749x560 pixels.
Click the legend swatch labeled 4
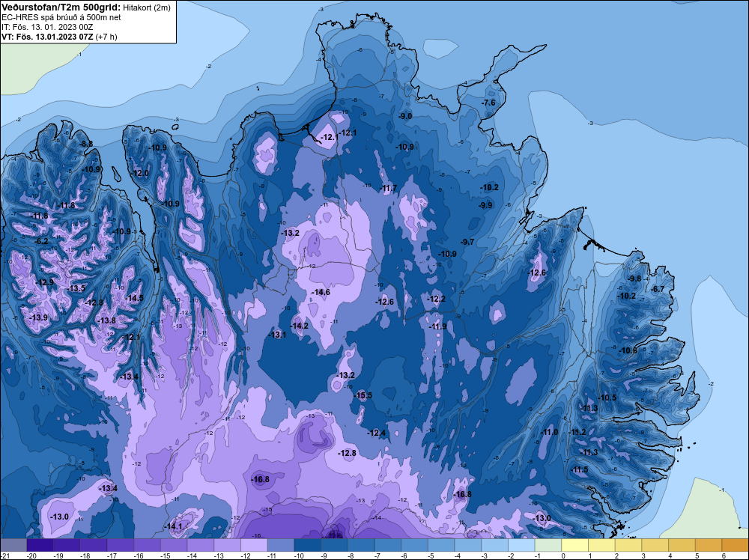[682, 545]
